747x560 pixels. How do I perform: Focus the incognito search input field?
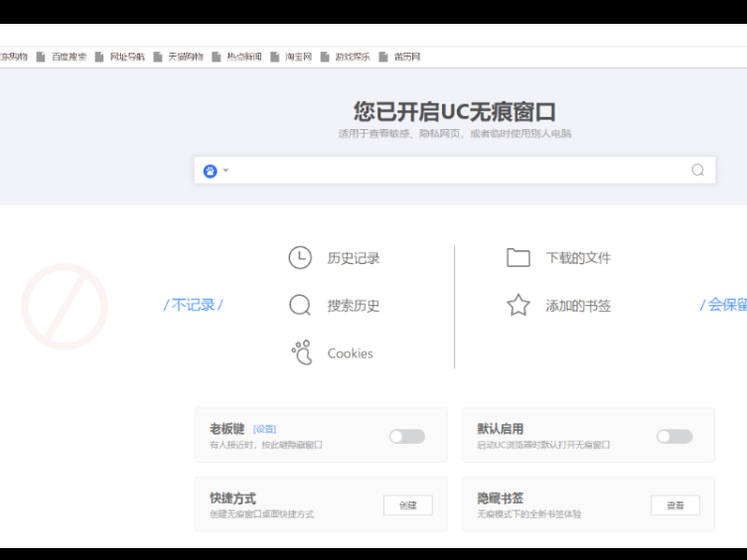[457, 170]
